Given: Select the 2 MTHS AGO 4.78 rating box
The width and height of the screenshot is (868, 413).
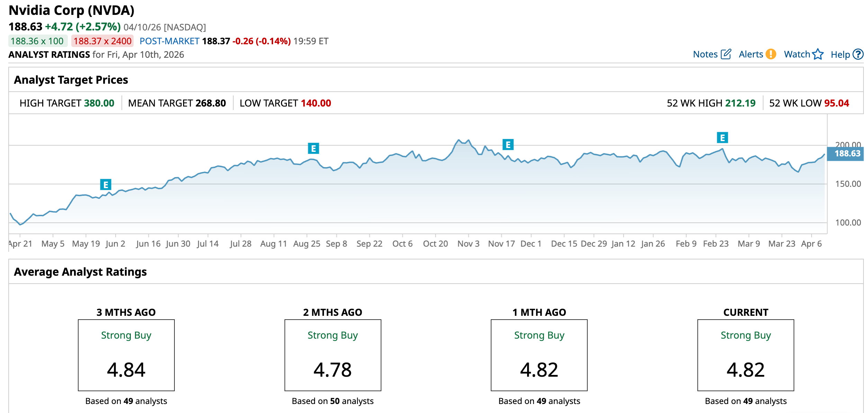Looking at the screenshot, I should coord(333,355).
